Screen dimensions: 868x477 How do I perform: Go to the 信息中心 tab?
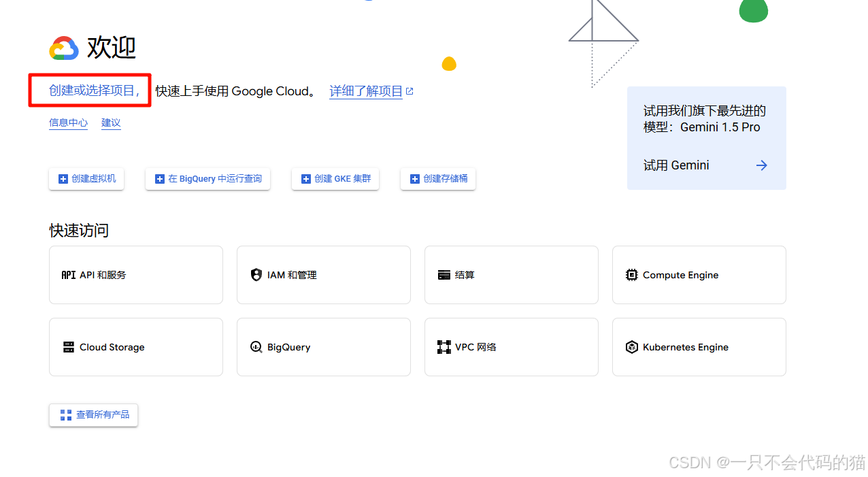[68, 123]
